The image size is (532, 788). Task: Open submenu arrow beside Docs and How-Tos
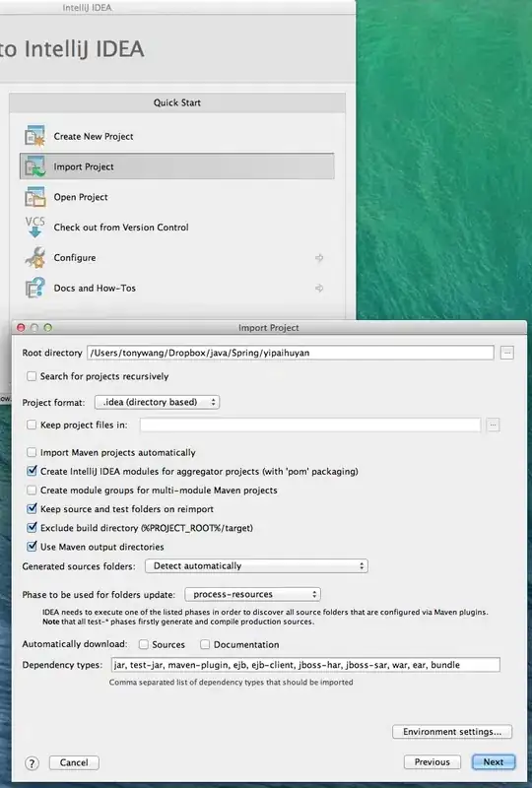(319, 288)
